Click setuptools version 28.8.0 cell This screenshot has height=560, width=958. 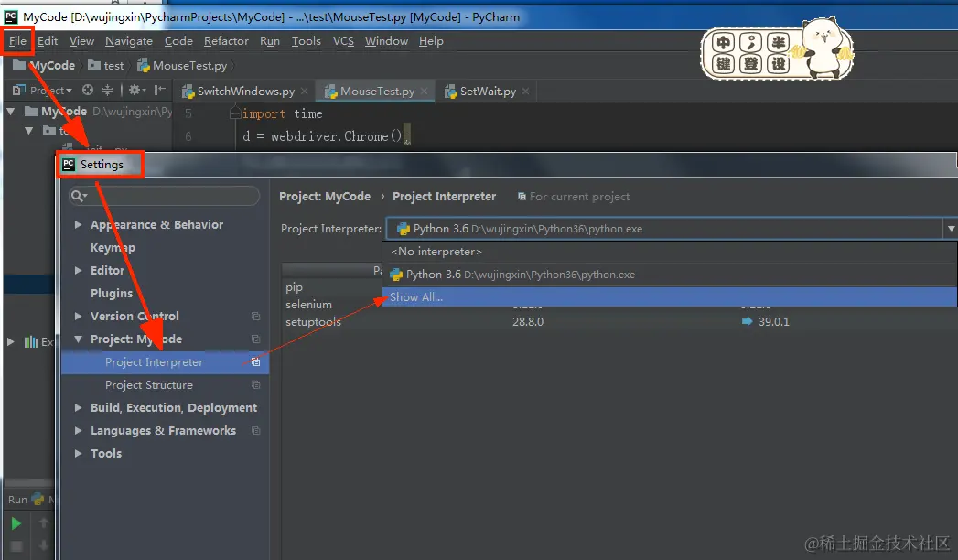coord(528,322)
